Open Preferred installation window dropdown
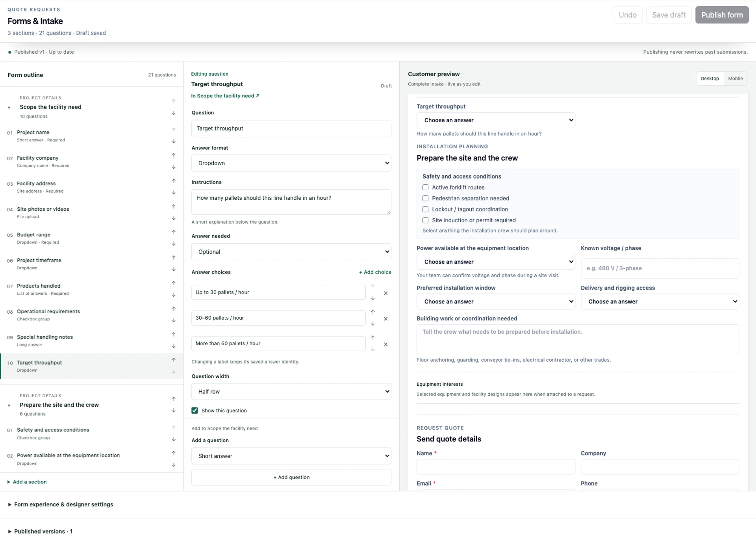 (x=496, y=301)
